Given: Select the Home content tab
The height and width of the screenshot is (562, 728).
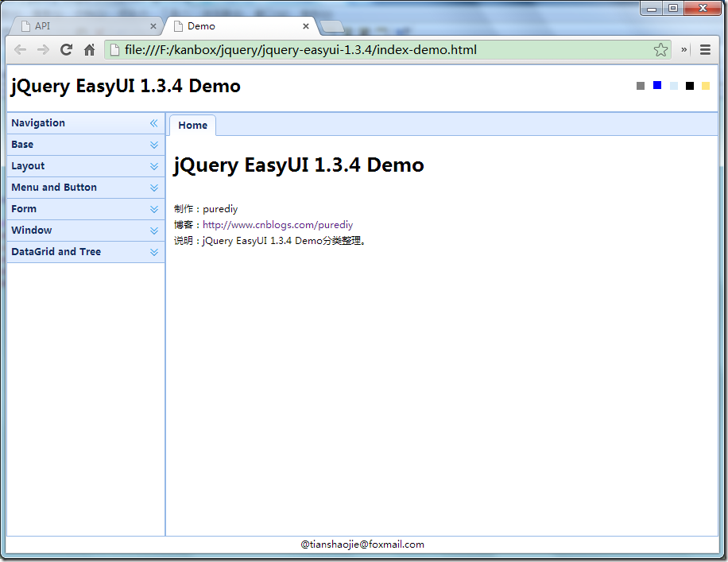Looking at the screenshot, I should [x=192, y=126].
